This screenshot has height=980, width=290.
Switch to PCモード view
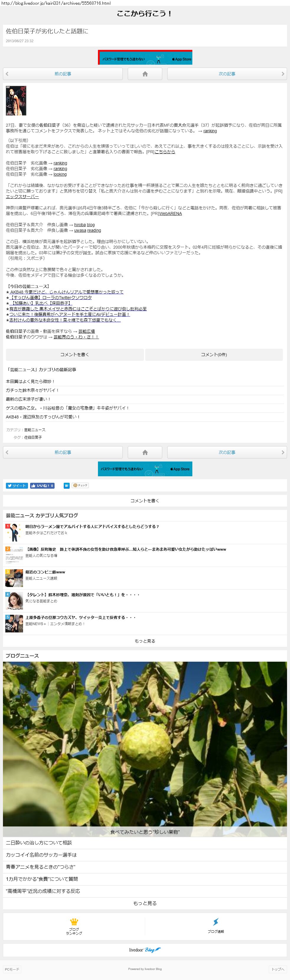tap(12, 969)
